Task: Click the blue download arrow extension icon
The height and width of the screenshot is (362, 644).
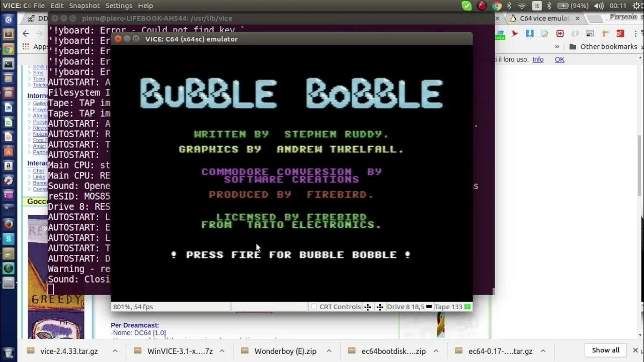Action: (x=530, y=34)
